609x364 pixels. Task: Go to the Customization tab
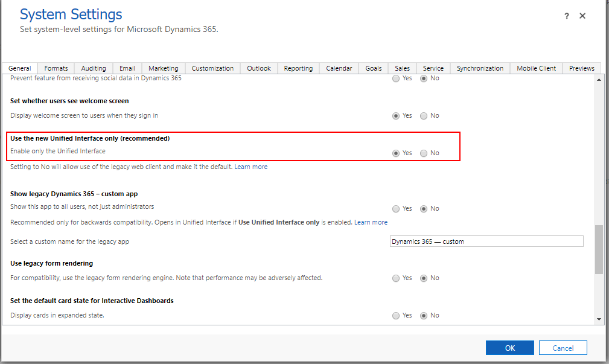click(x=212, y=68)
